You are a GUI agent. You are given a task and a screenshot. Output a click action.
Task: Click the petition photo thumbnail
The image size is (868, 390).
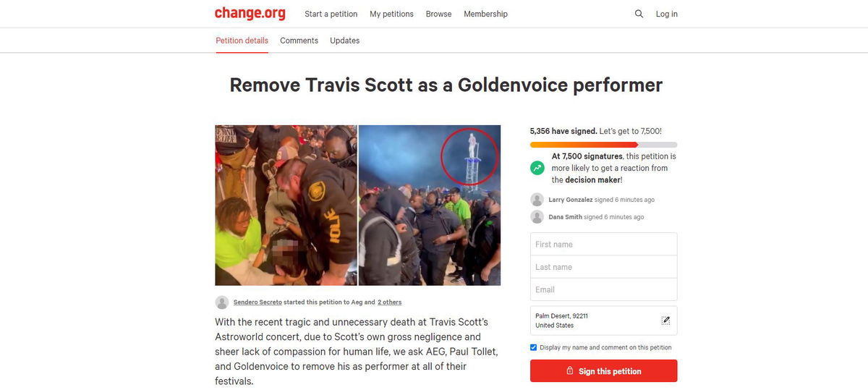pyautogui.click(x=357, y=205)
